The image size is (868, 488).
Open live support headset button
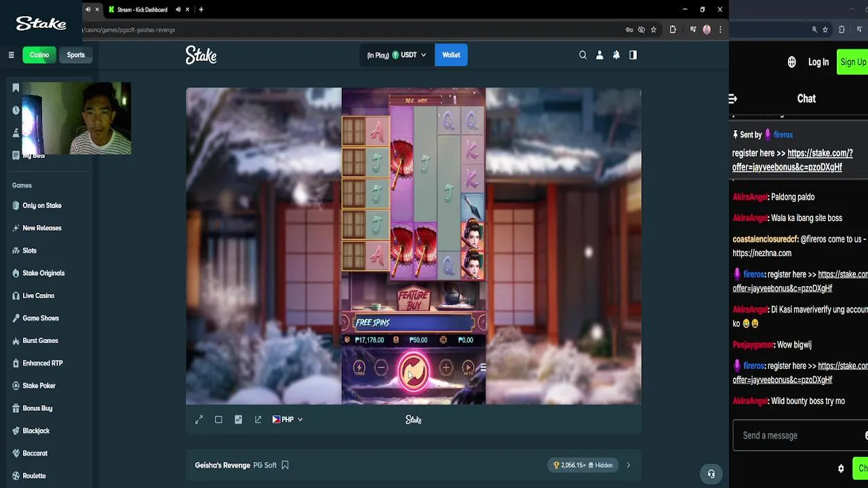(711, 474)
